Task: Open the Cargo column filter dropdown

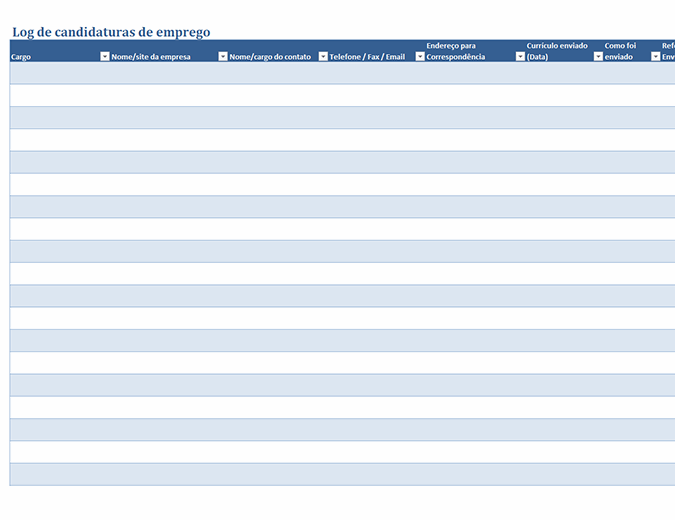Action: 105,57
